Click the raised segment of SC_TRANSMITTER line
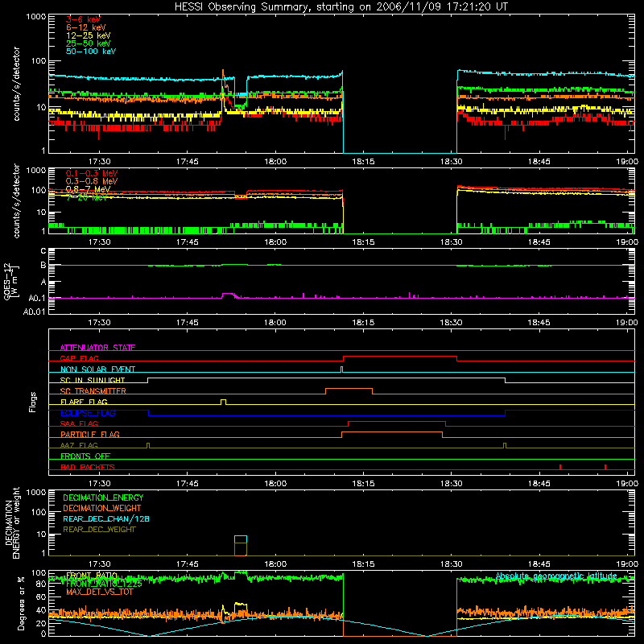The height and width of the screenshot is (644, 644). pos(349,389)
